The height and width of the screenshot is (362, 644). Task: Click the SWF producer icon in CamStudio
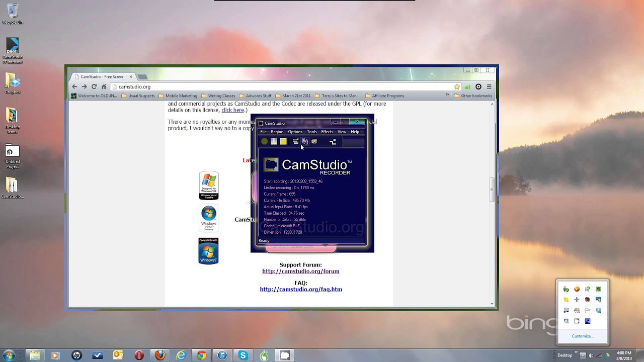tap(314, 142)
